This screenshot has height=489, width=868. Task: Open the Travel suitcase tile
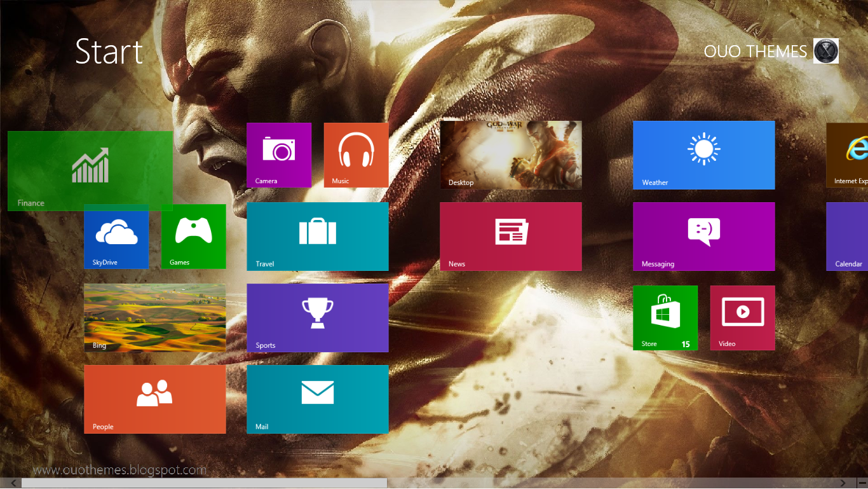pyautogui.click(x=318, y=237)
